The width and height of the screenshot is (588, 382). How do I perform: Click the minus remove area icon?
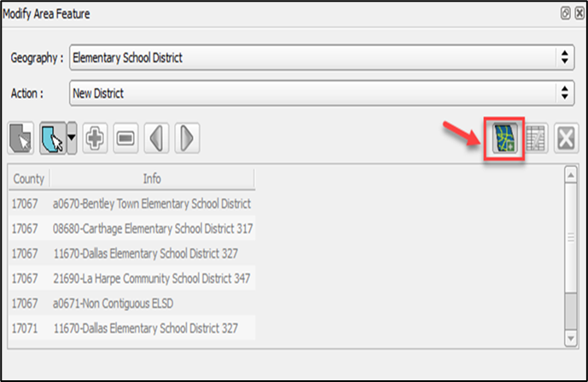pyautogui.click(x=125, y=138)
